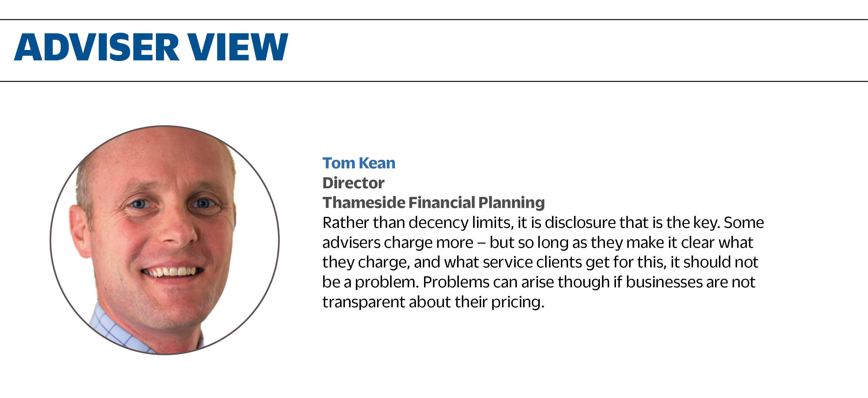Click the name Tom Kean
868x398 pixels.
[359, 163]
